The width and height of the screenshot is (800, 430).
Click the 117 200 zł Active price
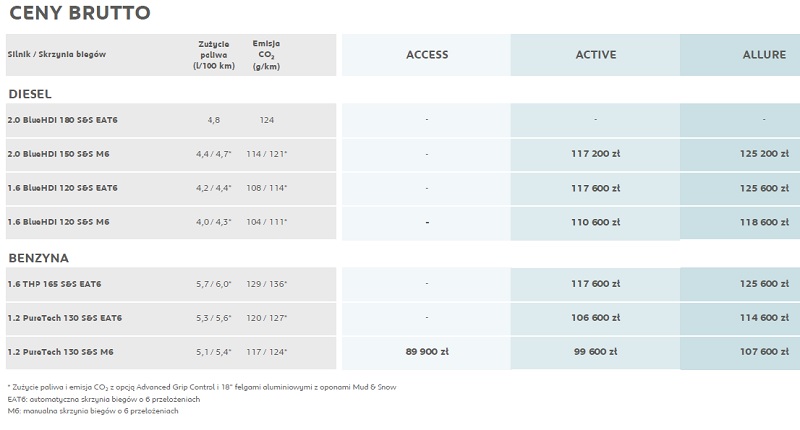coord(595,154)
